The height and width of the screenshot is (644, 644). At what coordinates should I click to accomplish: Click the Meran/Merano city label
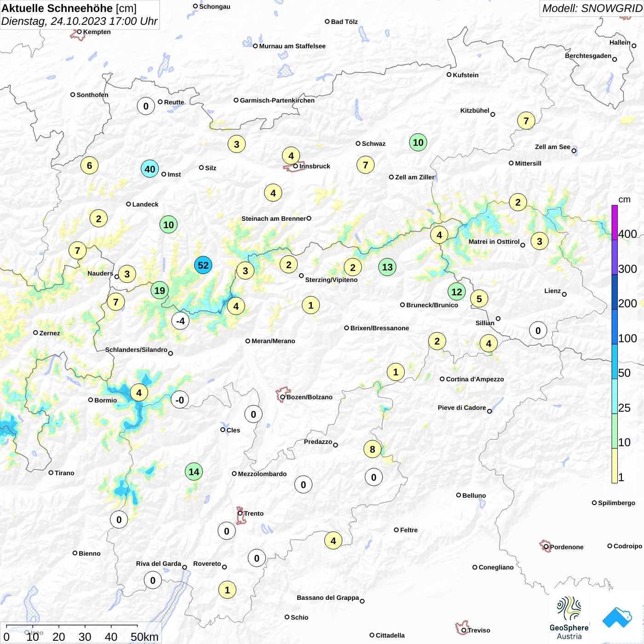(273, 341)
